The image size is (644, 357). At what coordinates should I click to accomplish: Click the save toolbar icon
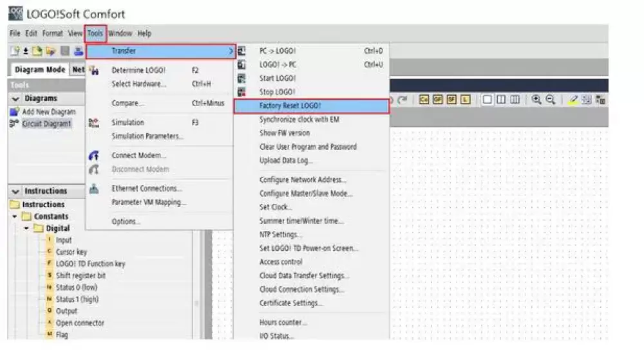point(65,51)
